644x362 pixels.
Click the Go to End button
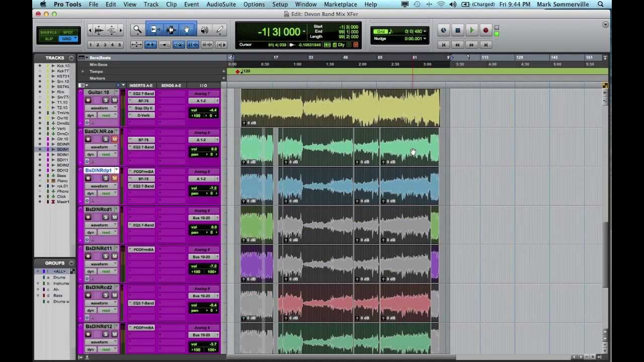[x=486, y=45]
